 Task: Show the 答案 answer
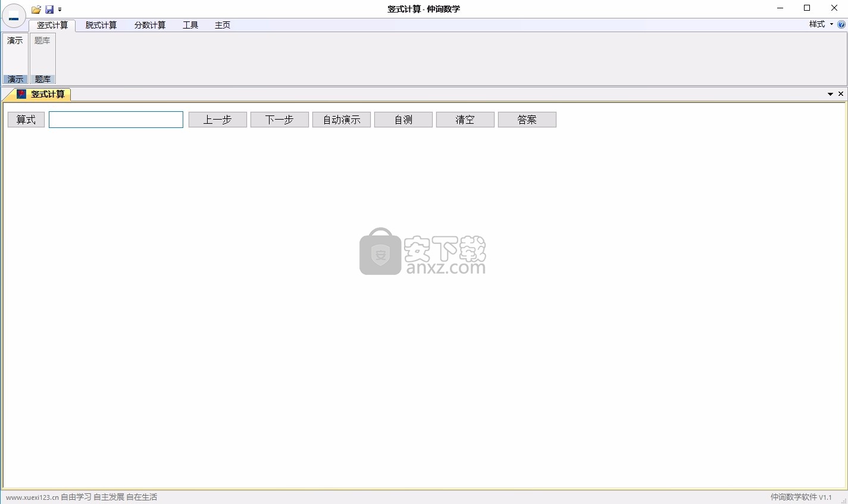(x=527, y=120)
